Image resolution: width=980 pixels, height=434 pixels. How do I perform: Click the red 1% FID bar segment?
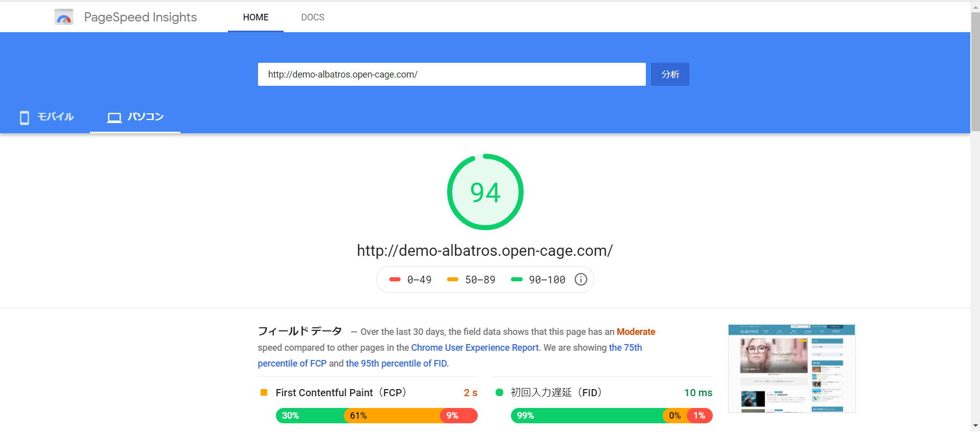pyautogui.click(x=699, y=416)
